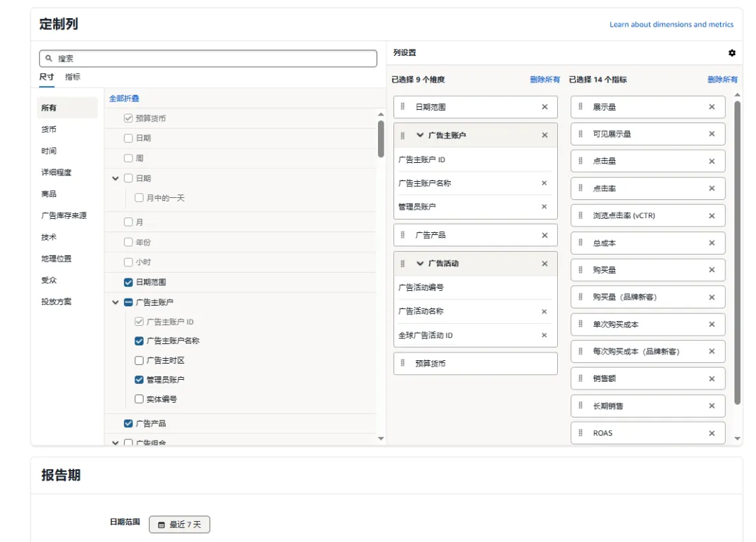This screenshot has width=756, height=542.
Task: Remove 展示量 metric using its X icon
Action: pos(712,107)
